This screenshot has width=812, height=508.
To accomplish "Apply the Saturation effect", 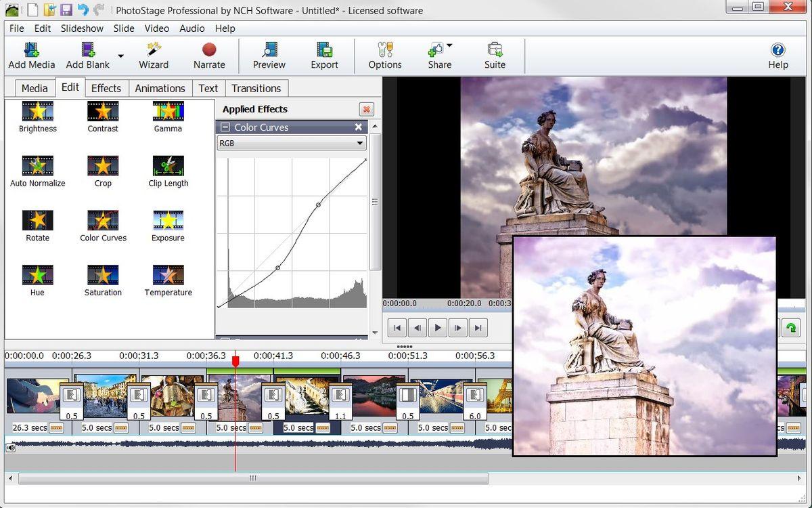I will pos(103,280).
